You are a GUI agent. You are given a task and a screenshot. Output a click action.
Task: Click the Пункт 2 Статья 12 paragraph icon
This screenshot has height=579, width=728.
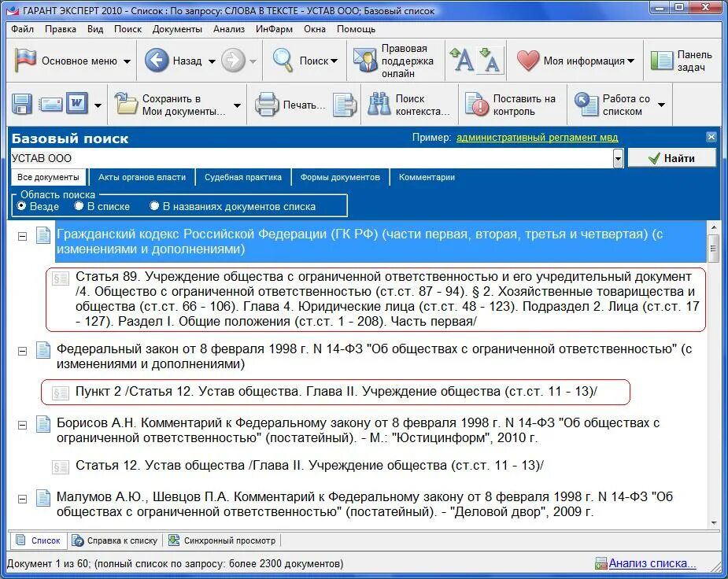[61, 393]
